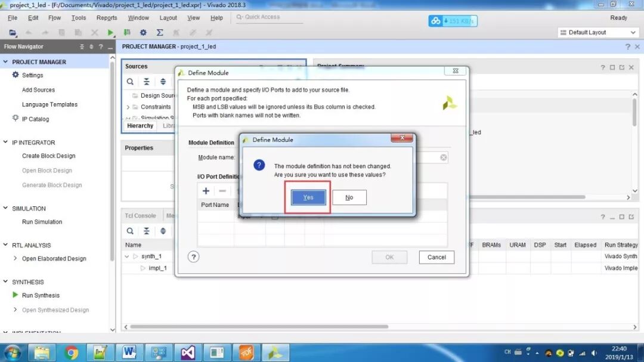This screenshot has height=362, width=644.
Task: Click the cloud download speed widget
Action: coord(453,21)
